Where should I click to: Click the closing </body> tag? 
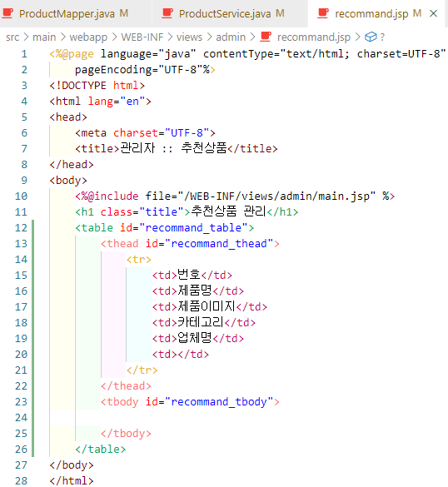click(71, 465)
